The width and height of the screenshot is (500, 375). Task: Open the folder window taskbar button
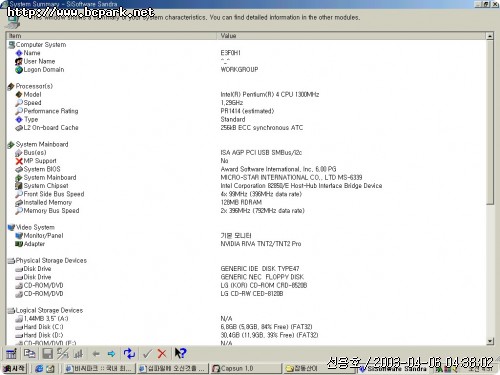pyautogui.click(x=318, y=369)
